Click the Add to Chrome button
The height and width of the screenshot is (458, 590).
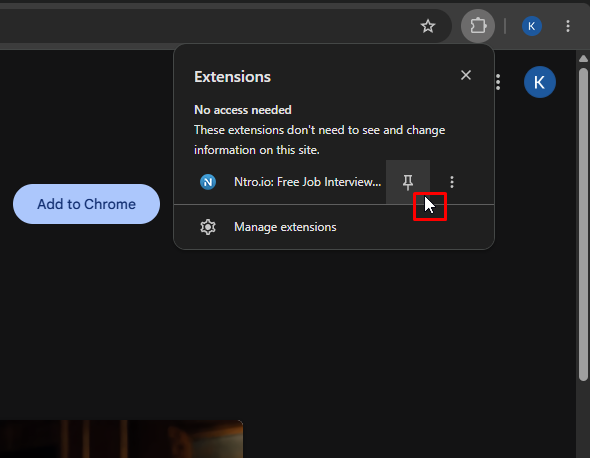[x=86, y=204]
